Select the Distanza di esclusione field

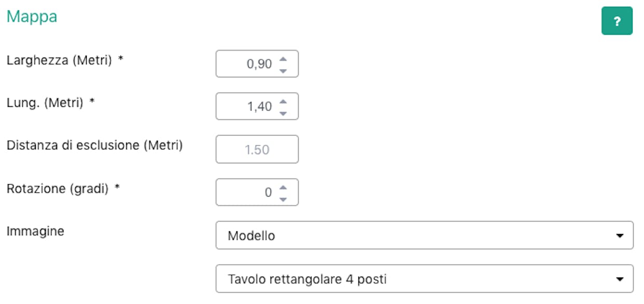coord(257,149)
